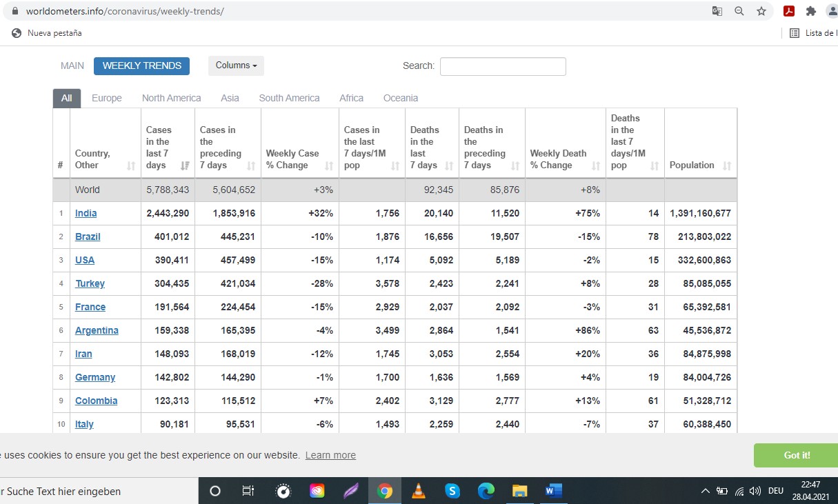Bookmark this page with the star icon
The height and width of the screenshot is (504, 838).
click(x=761, y=11)
